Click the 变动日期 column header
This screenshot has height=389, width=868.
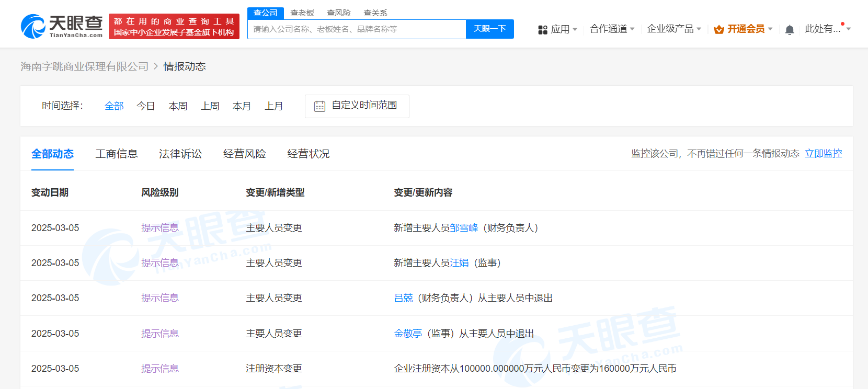pyautogui.click(x=50, y=192)
